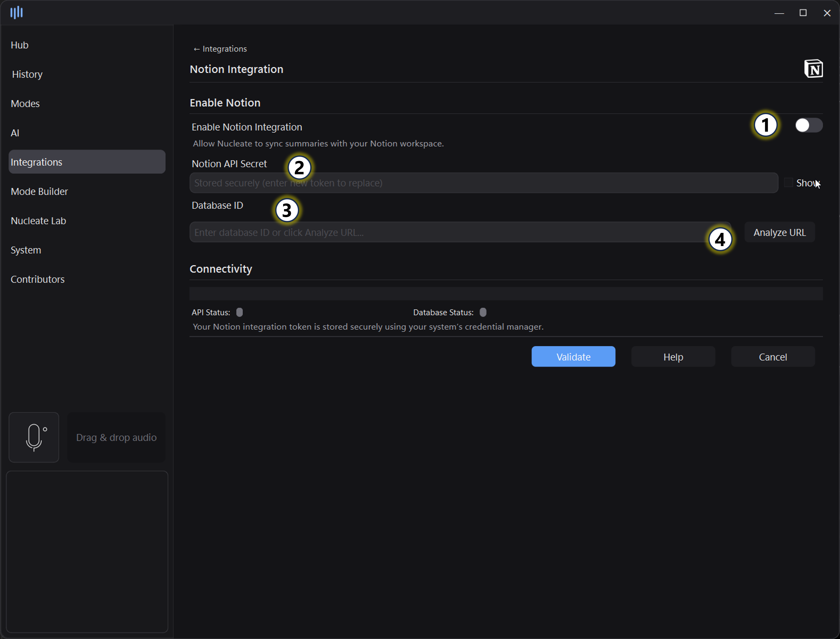
Task: Click the Connectivity section heading
Action: (x=221, y=269)
